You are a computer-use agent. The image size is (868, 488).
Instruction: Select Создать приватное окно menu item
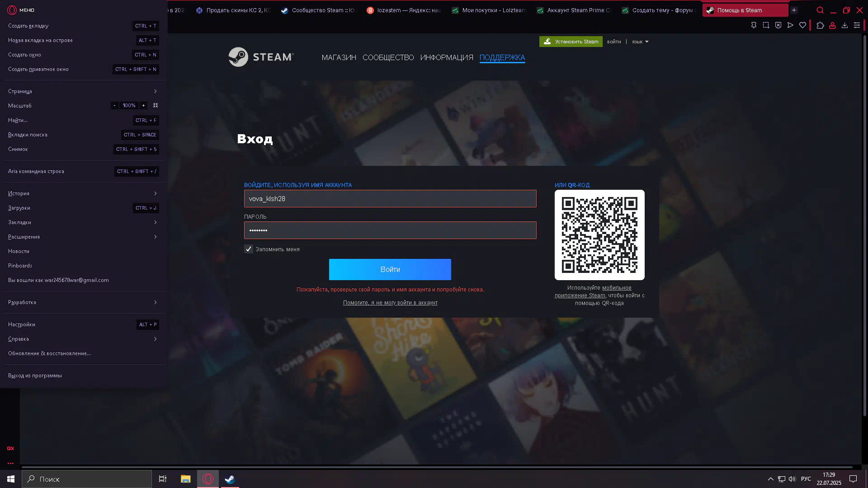point(84,69)
